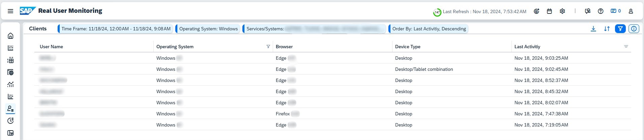Open the Last Activitiy column menu
The height and width of the screenshot is (140, 644).
(x=626, y=47)
